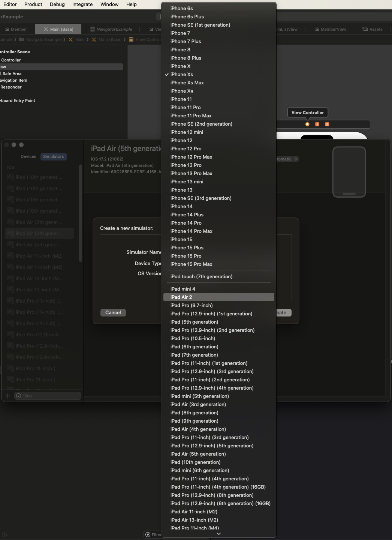Screen dimensions: 392x540
Task: Switch to the Devices tab
Action: coord(28,156)
